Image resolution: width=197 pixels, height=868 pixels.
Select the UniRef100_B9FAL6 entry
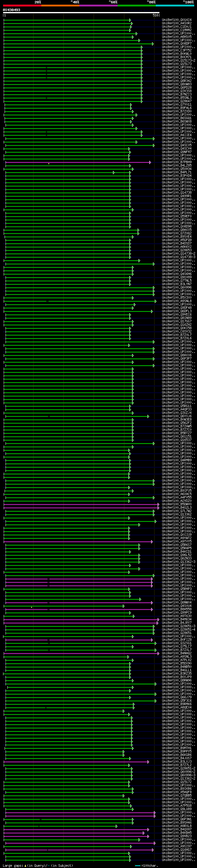coord(177,108)
